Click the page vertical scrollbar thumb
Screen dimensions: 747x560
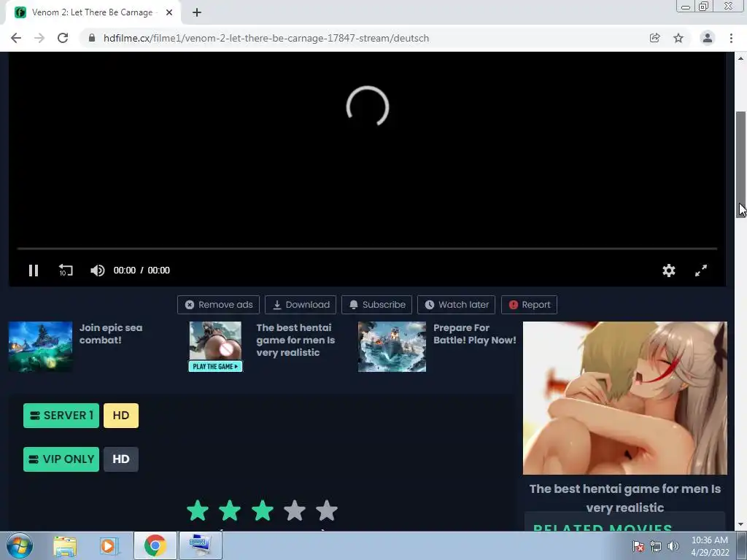[x=741, y=164]
